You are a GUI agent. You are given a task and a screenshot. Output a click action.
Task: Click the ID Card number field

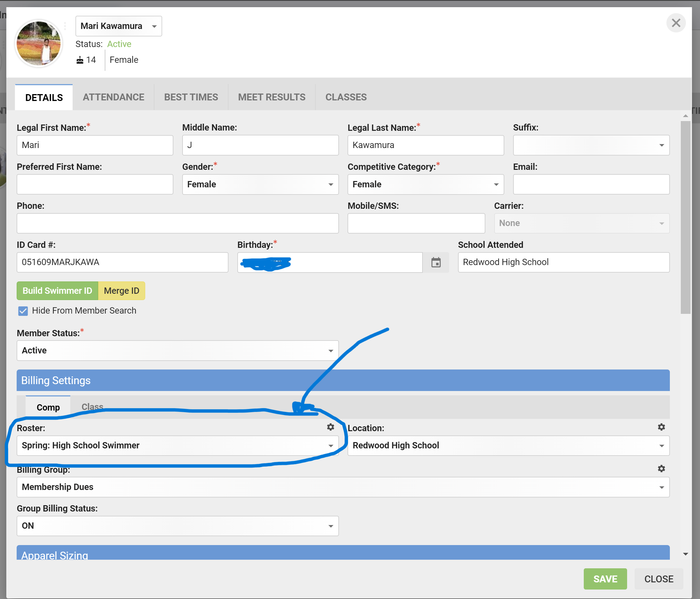tap(122, 262)
